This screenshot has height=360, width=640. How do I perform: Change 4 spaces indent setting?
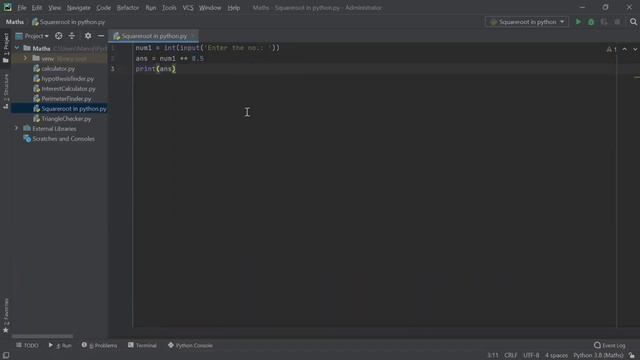click(556, 355)
